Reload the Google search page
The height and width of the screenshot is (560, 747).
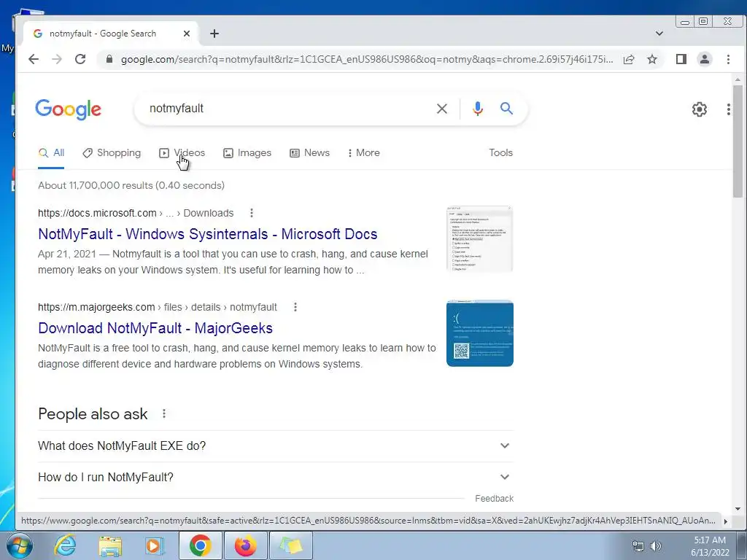(x=80, y=59)
